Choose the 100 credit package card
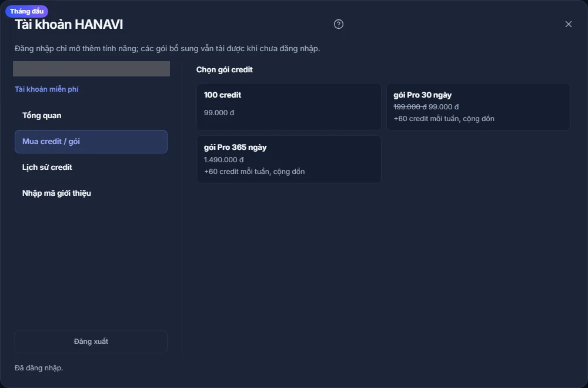The height and width of the screenshot is (388, 588). (289, 107)
